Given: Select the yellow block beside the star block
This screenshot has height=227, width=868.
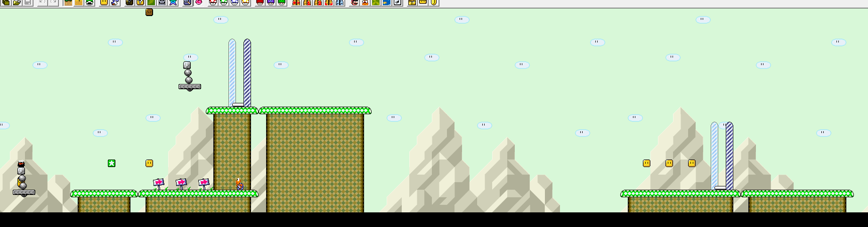Looking at the screenshot, I should point(149,163).
